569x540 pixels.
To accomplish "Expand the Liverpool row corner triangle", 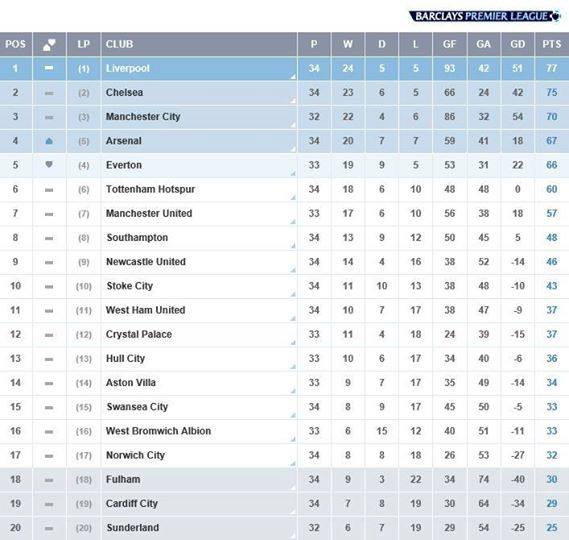I will click(293, 77).
